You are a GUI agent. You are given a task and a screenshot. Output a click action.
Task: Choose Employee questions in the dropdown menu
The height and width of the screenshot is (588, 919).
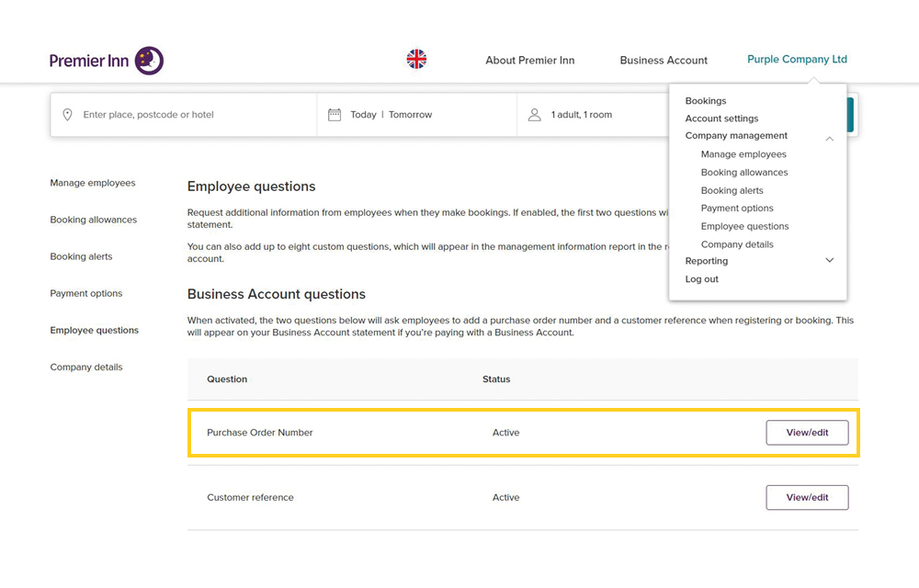click(x=745, y=226)
